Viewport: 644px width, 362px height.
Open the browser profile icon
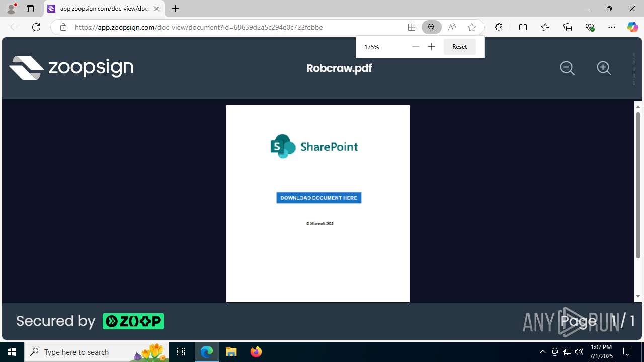pyautogui.click(x=11, y=9)
